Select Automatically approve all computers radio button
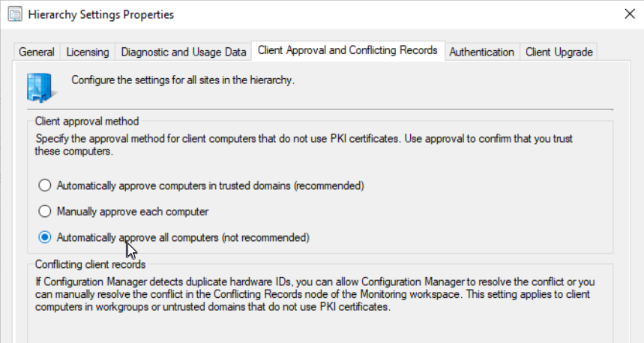Viewport: 644px width, 343px height. 45,237
